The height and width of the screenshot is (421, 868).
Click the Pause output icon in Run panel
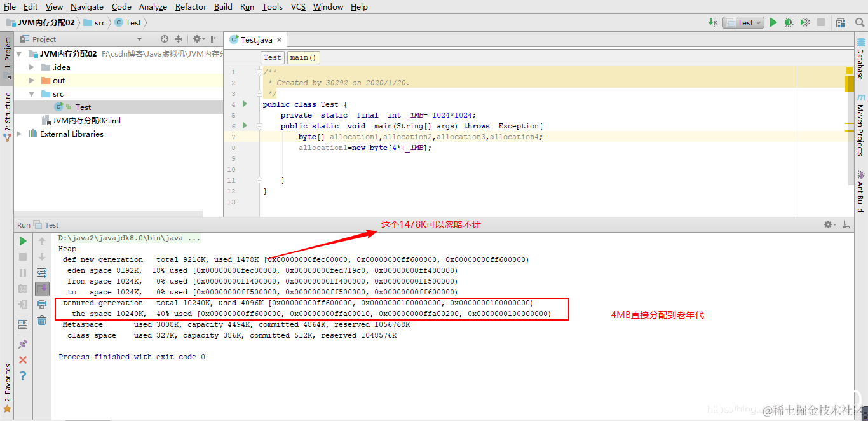click(x=23, y=273)
